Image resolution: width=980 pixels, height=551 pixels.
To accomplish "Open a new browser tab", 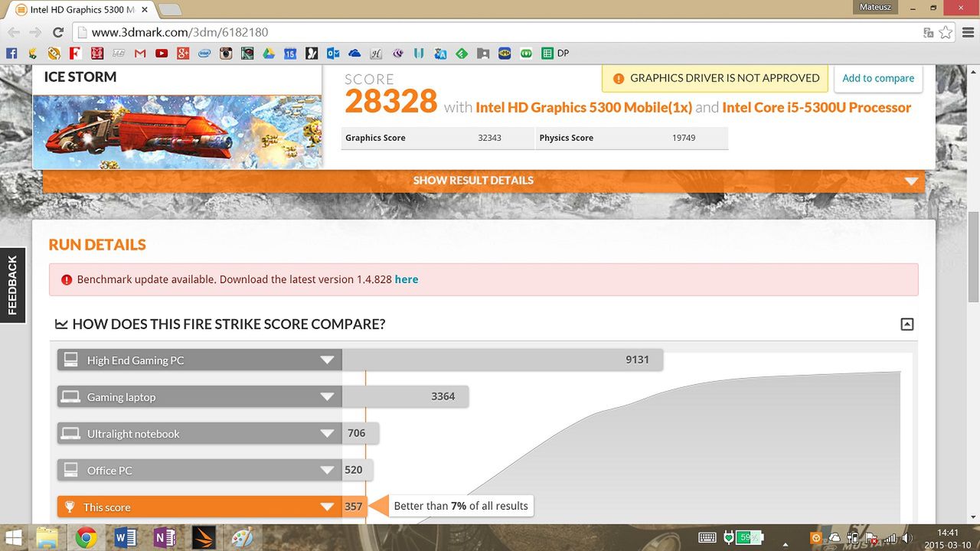I will click(169, 10).
